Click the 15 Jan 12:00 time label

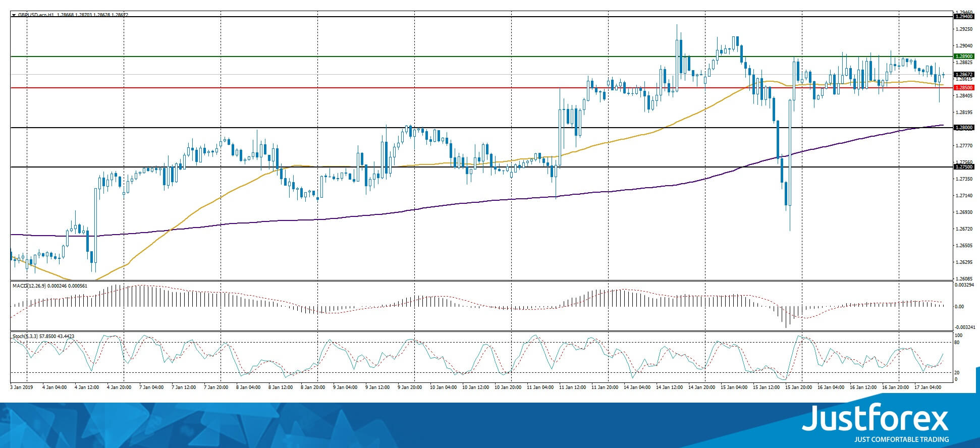766,387
